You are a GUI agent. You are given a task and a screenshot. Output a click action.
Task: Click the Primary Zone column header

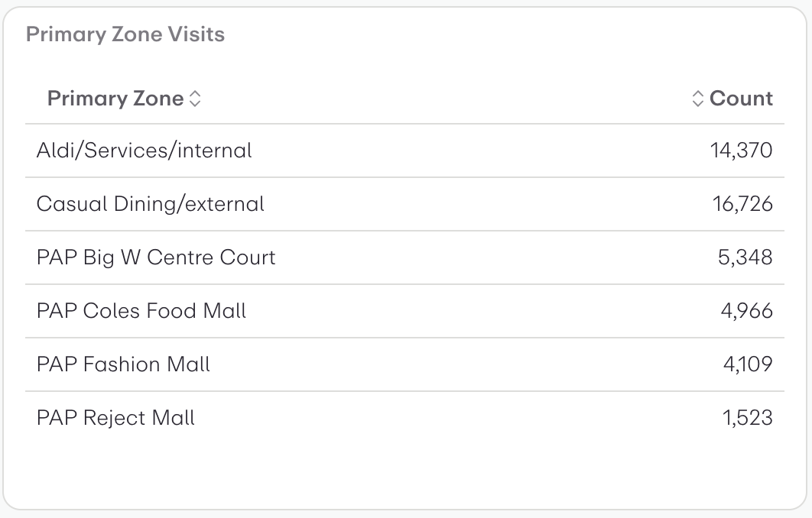115,99
